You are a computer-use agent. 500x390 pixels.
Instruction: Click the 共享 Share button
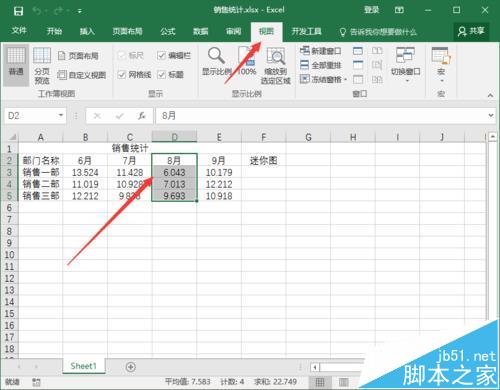point(471,31)
